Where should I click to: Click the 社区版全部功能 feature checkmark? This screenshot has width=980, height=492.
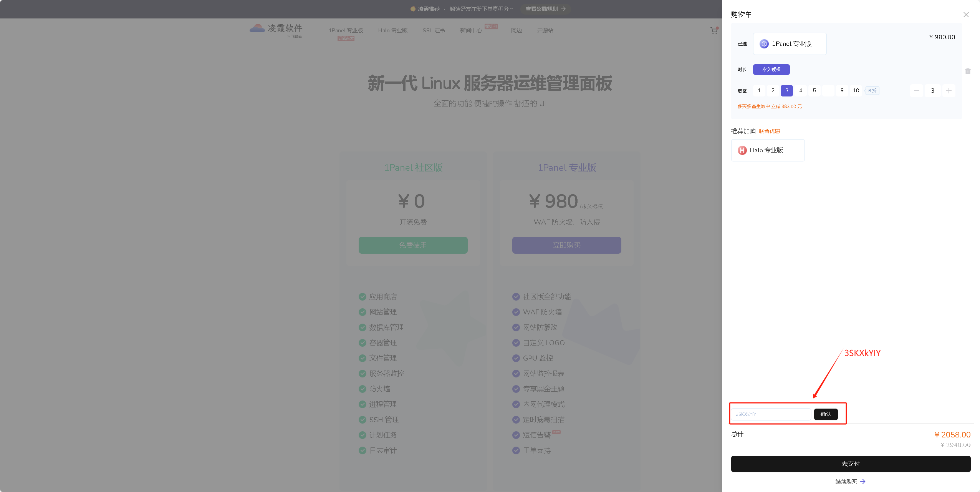[x=516, y=297]
